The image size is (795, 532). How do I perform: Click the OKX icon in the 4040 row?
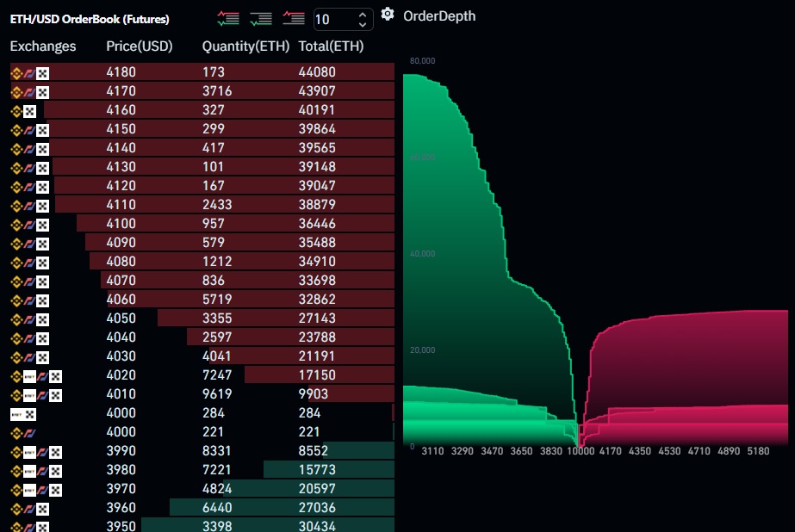42,338
